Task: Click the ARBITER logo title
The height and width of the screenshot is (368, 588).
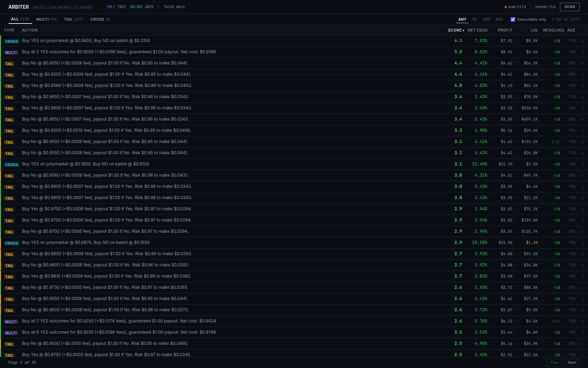Action: [19, 7]
